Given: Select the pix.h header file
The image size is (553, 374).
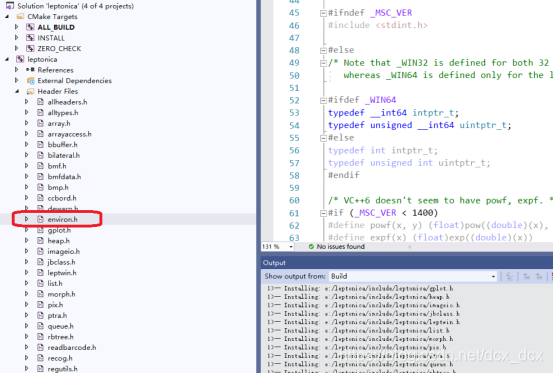Looking at the screenshot, I should [x=55, y=304].
